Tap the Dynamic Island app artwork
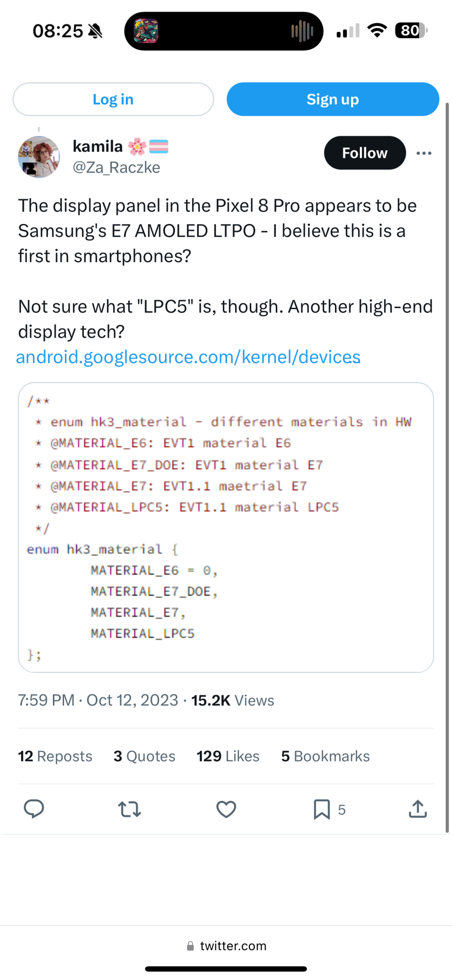Screen dimensions: 452x980 (x=146, y=31)
